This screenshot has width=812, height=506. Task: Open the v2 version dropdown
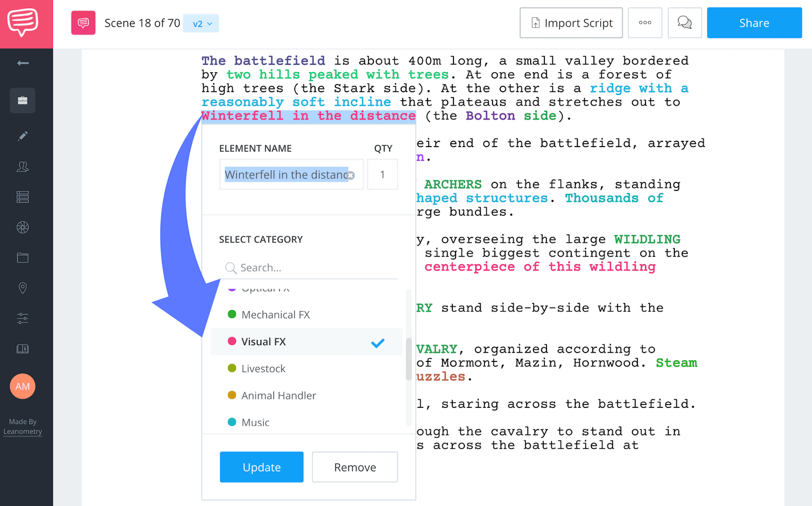[201, 23]
